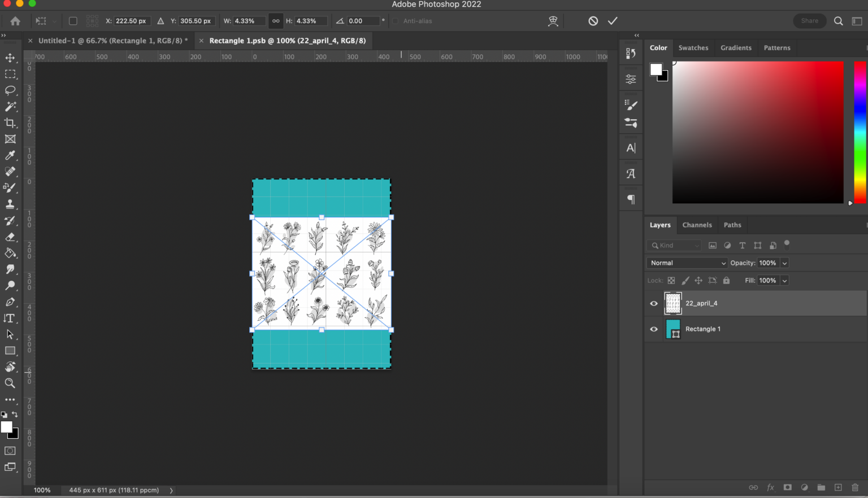Click the X position input field
This screenshot has width=868, height=498.
click(132, 21)
